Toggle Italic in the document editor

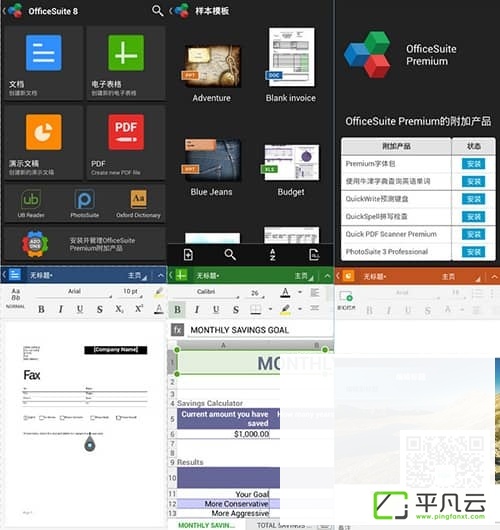pyautogui.click(x=61, y=309)
